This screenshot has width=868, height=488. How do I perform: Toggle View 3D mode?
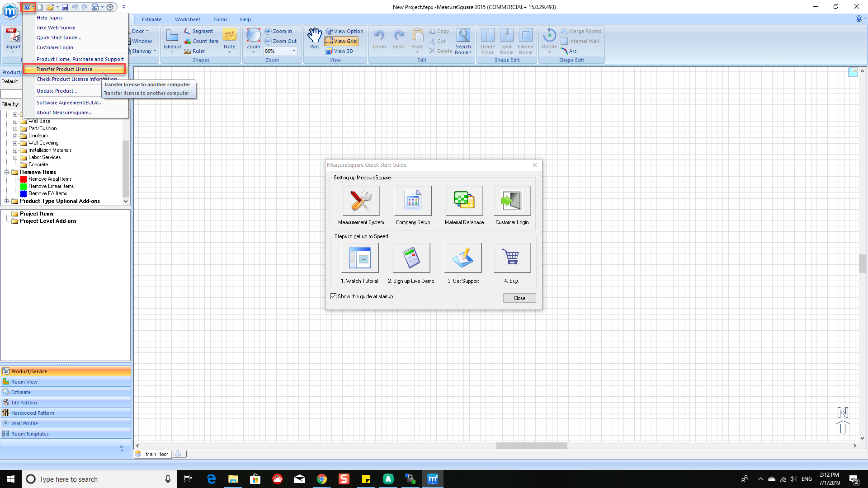(x=340, y=51)
